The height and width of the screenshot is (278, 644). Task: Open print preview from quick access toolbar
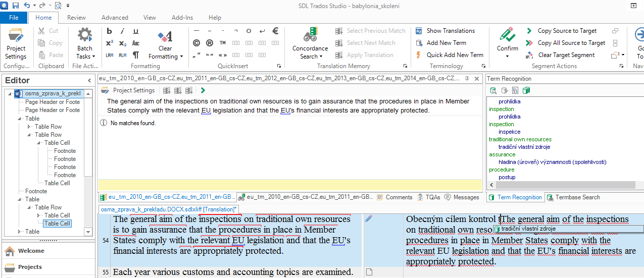57,6
